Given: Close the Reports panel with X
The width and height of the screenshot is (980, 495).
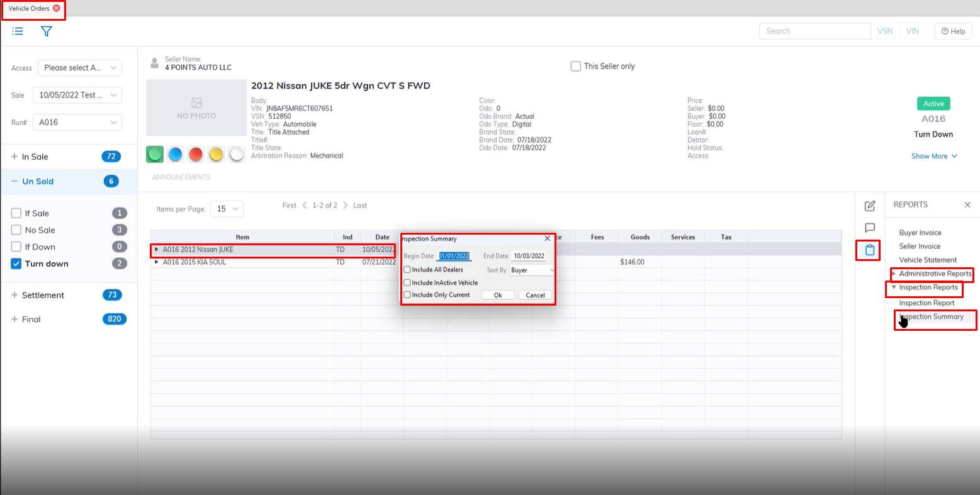Looking at the screenshot, I should pyautogui.click(x=967, y=204).
